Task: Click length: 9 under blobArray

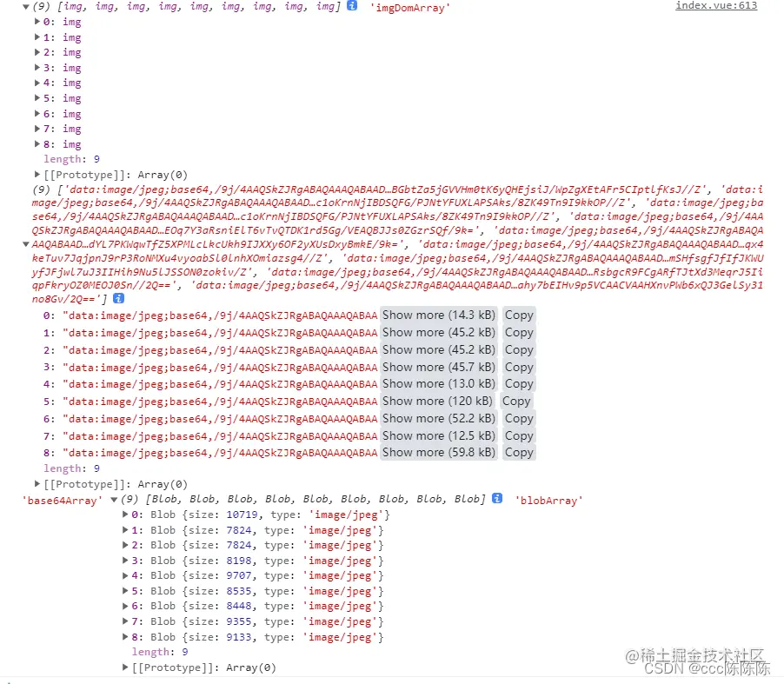Action: 160,652
